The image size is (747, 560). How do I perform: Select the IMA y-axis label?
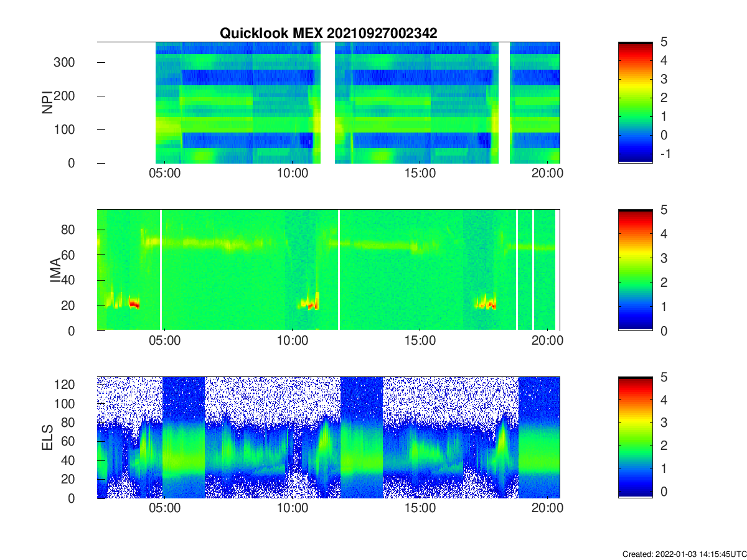55,270
